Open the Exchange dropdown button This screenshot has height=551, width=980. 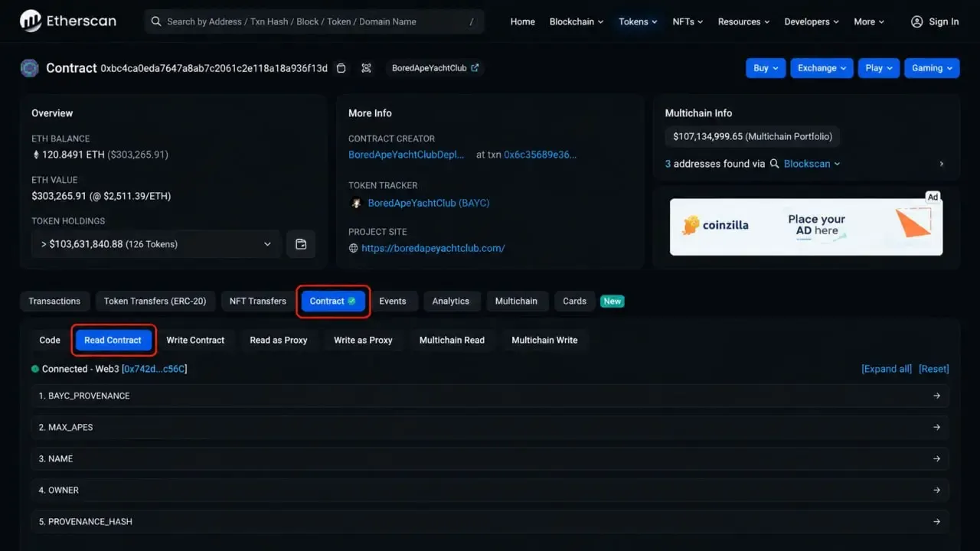(822, 68)
